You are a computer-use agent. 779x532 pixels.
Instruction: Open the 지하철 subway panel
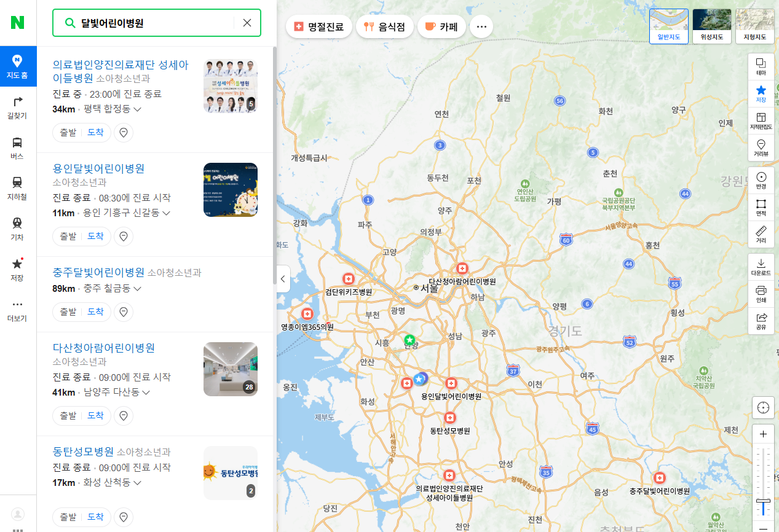17,188
